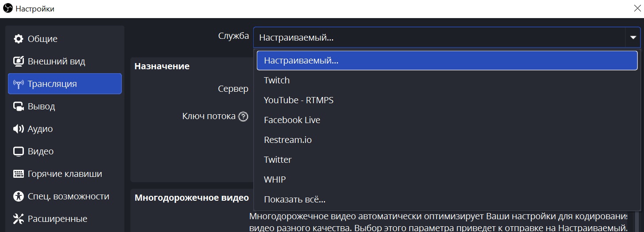
Task: Click the stream key help question mark
Action: coord(243,116)
